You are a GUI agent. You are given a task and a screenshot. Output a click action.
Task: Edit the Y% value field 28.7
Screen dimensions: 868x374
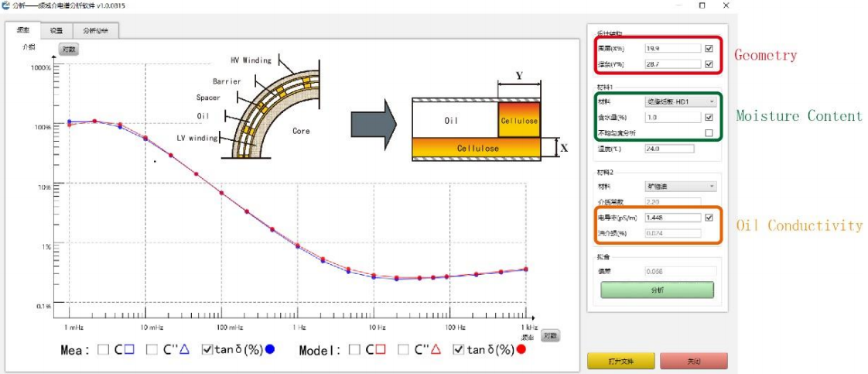click(x=673, y=64)
